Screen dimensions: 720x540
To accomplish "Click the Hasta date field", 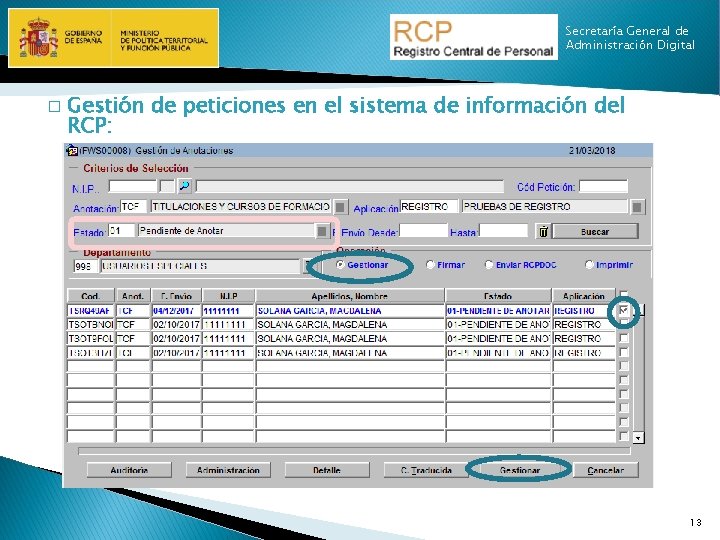I will coord(503,231).
